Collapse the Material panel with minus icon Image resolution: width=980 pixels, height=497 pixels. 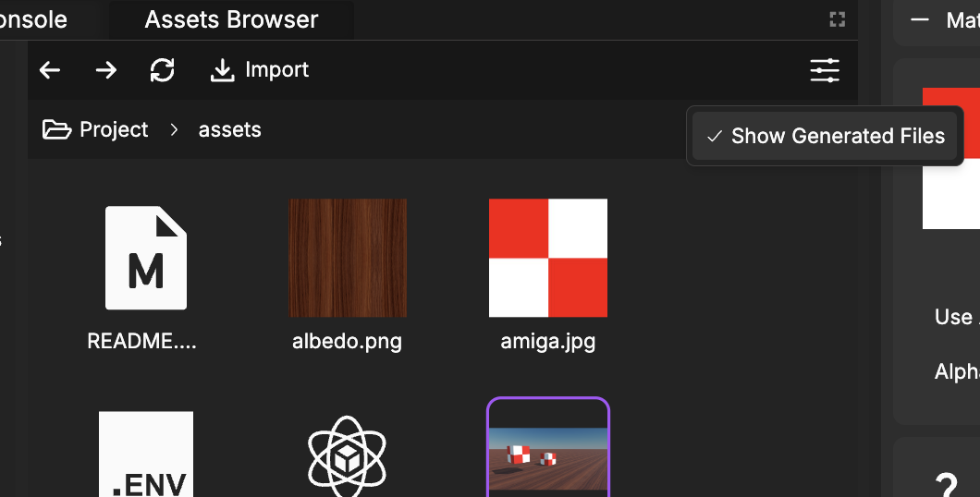[x=919, y=20]
